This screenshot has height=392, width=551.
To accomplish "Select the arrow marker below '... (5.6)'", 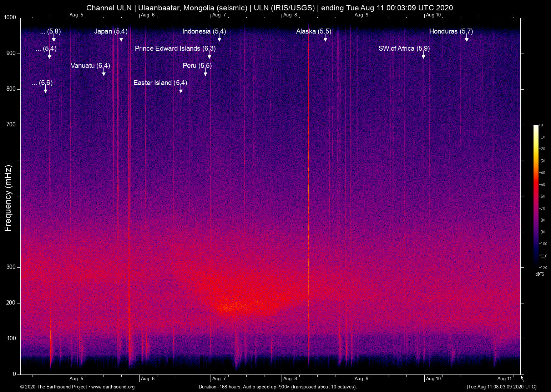I will click(45, 90).
